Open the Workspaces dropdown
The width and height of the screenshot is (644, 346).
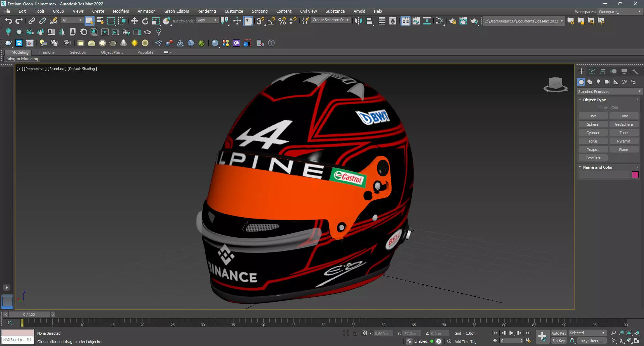click(x=620, y=12)
